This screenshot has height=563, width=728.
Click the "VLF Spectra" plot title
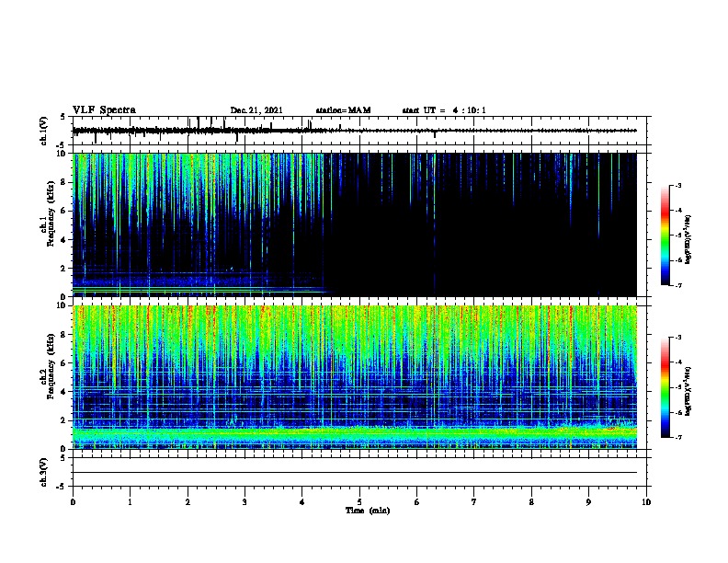pyautogui.click(x=104, y=110)
